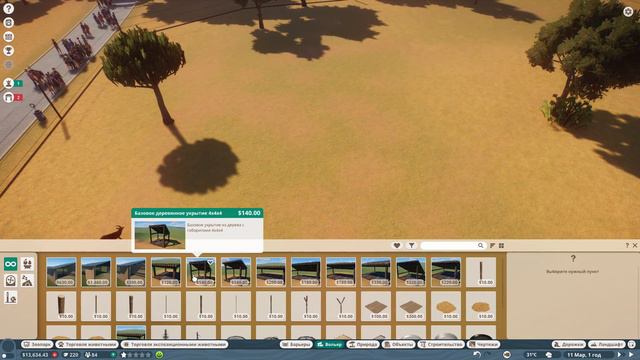Select the log stump item thumbnail
640x360 pixels.
[61, 306]
